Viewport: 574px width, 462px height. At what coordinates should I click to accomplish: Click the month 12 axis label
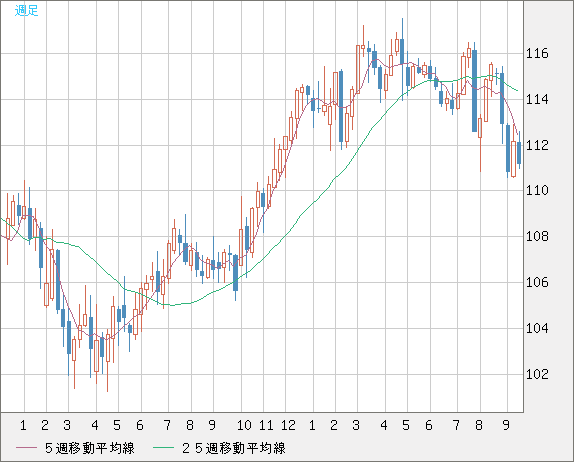point(288,425)
